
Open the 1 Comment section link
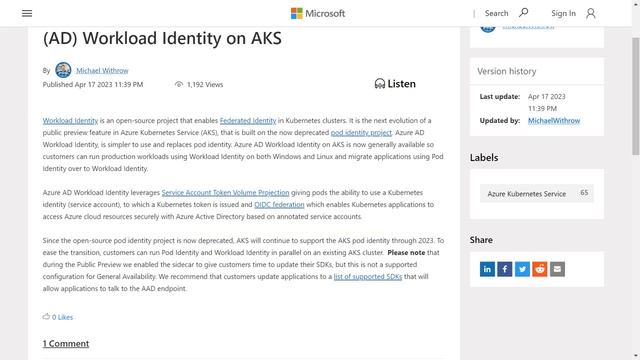(x=66, y=344)
